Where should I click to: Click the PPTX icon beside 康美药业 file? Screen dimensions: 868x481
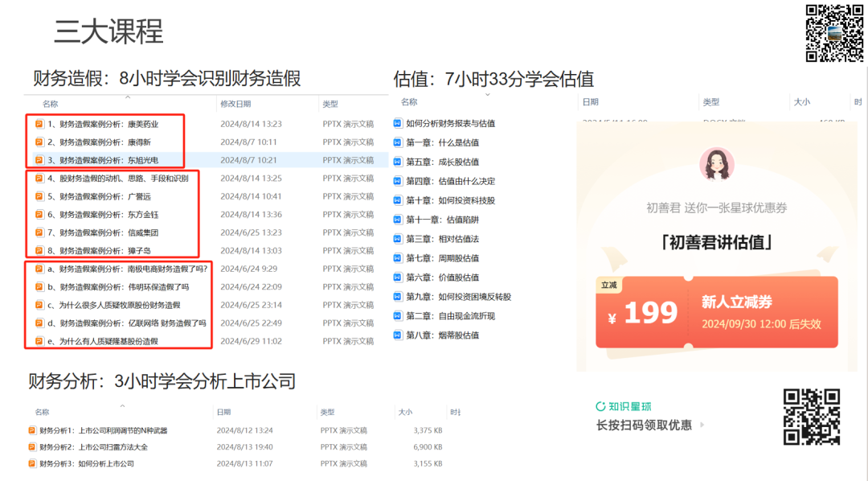(x=39, y=124)
